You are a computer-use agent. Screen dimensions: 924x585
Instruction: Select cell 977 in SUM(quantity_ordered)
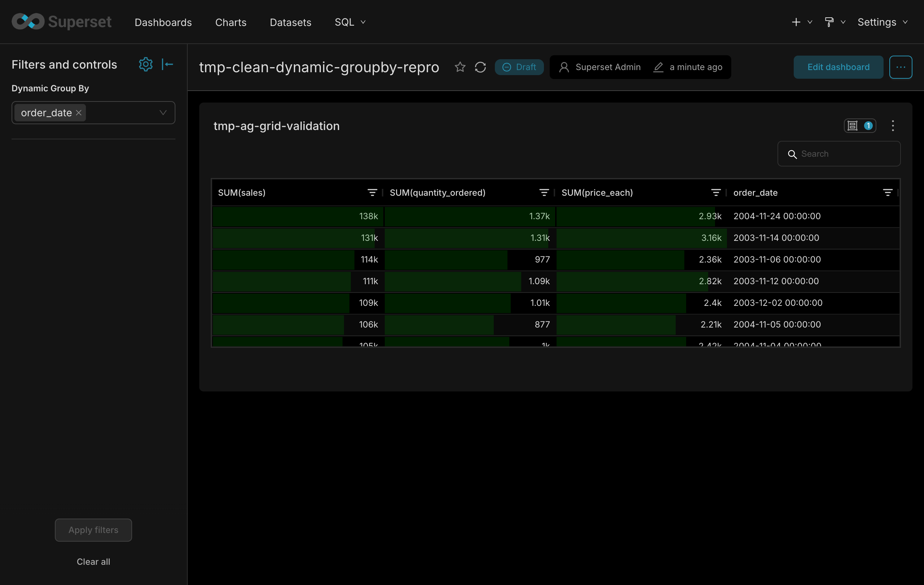[470, 260]
